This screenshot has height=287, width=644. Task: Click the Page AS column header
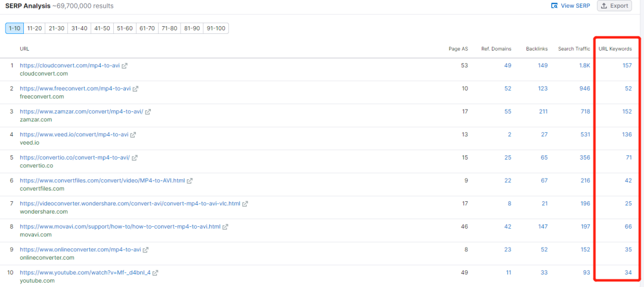click(x=458, y=49)
